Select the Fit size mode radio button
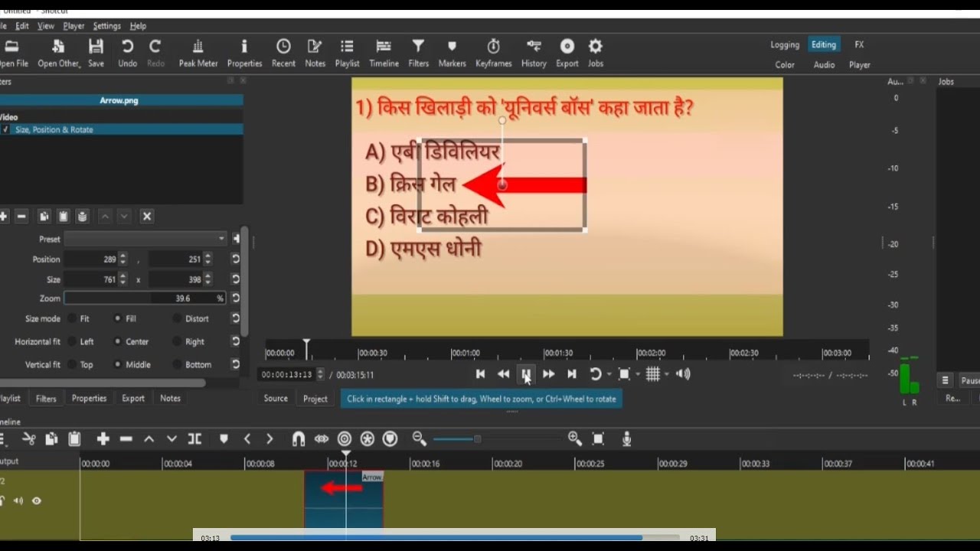The height and width of the screenshot is (551, 980). point(72,318)
